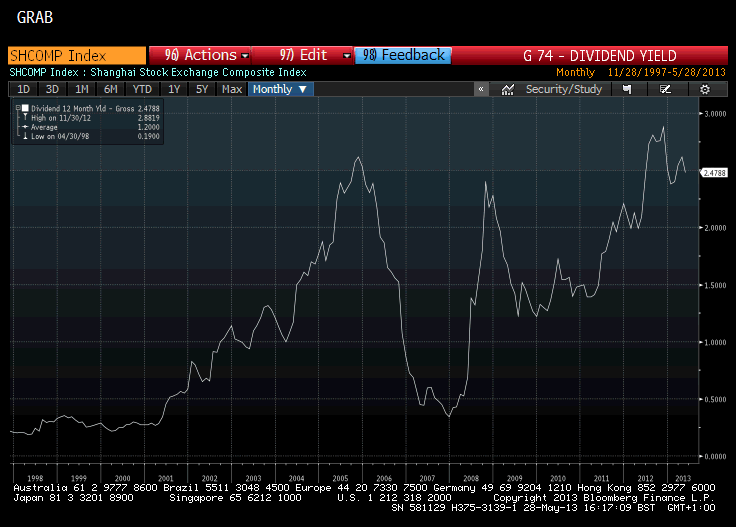The image size is (736, 527).
Task: Open the 96) Actions dropdown menu
Action: pyautogui.click(x=200, y=55)
